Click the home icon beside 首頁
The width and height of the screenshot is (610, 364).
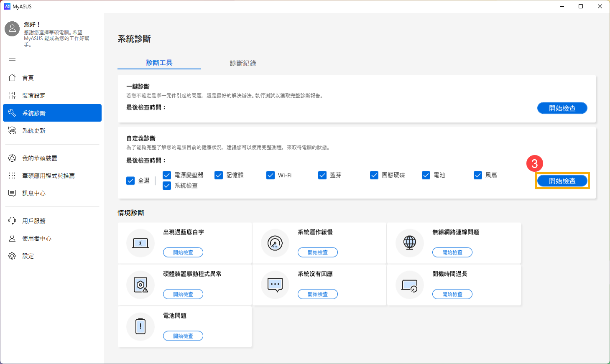click(12, 78)
